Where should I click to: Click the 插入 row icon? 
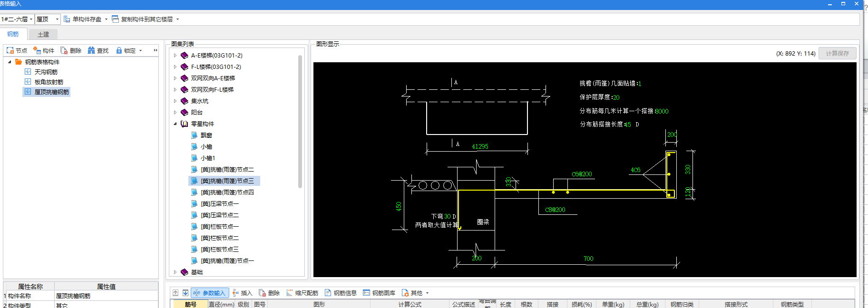(235, 293)
